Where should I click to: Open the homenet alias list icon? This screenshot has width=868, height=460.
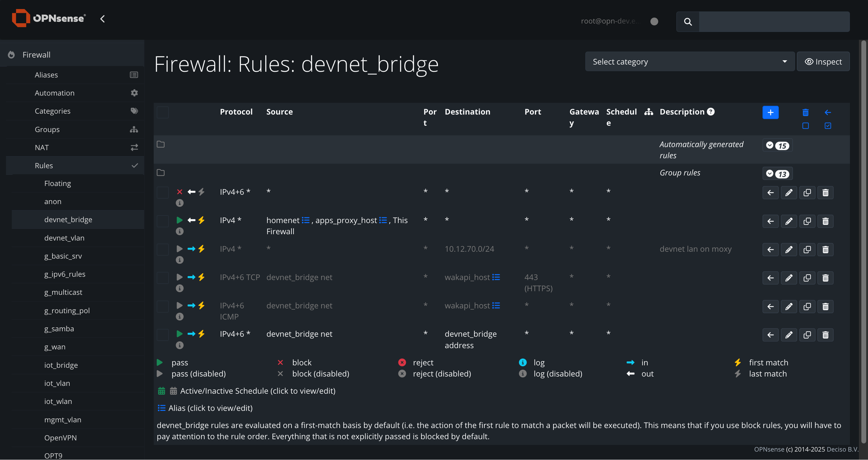pyautogui.click(x=306, y=220)
